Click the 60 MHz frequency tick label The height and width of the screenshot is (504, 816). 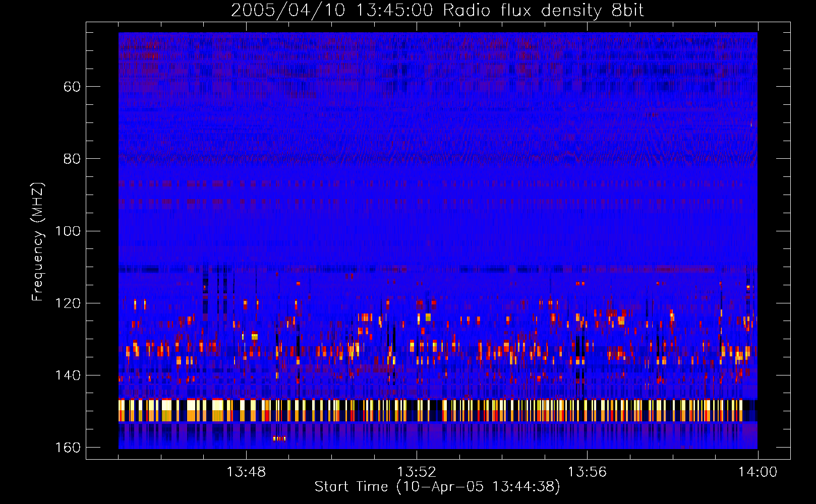(72, 87)
